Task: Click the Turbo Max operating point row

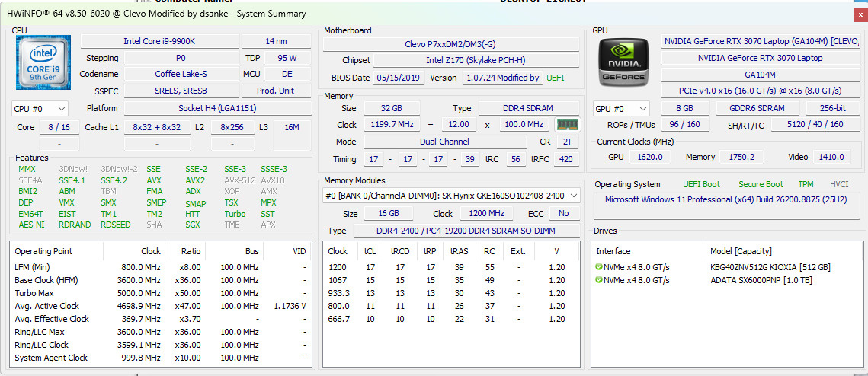Action: [159, 293]
